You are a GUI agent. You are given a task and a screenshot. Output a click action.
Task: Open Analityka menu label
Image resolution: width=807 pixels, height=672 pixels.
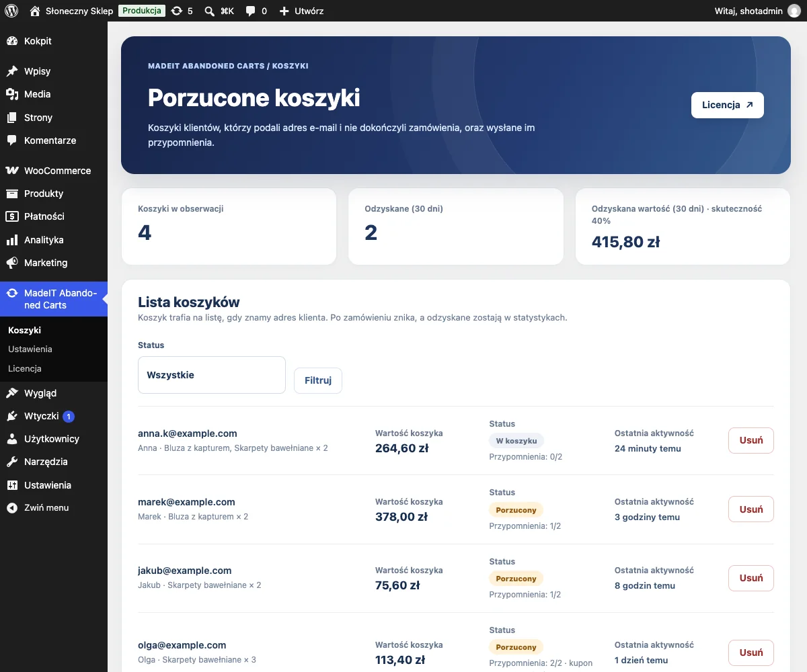44,240
